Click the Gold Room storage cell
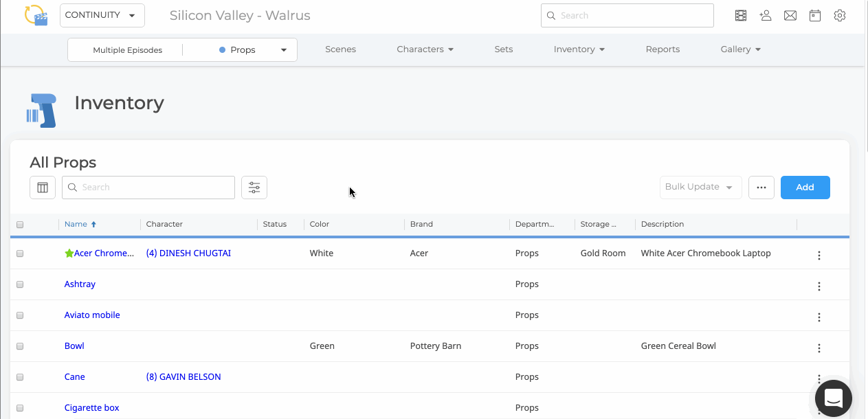Viewport: 868px width, 419px height. 603,253
